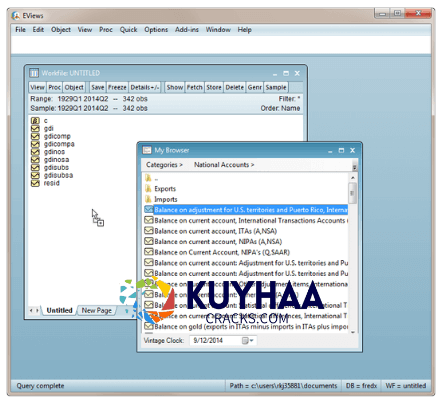Select the gdi series icon
The height and width of the screenshot is (404, 440).
pos(35,128)
